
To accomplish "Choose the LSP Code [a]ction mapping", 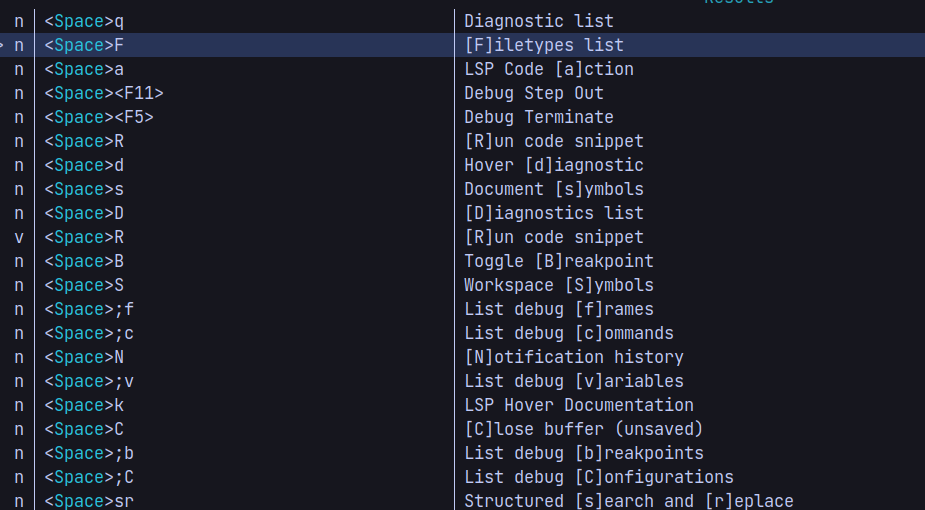I will coord(462,70).
